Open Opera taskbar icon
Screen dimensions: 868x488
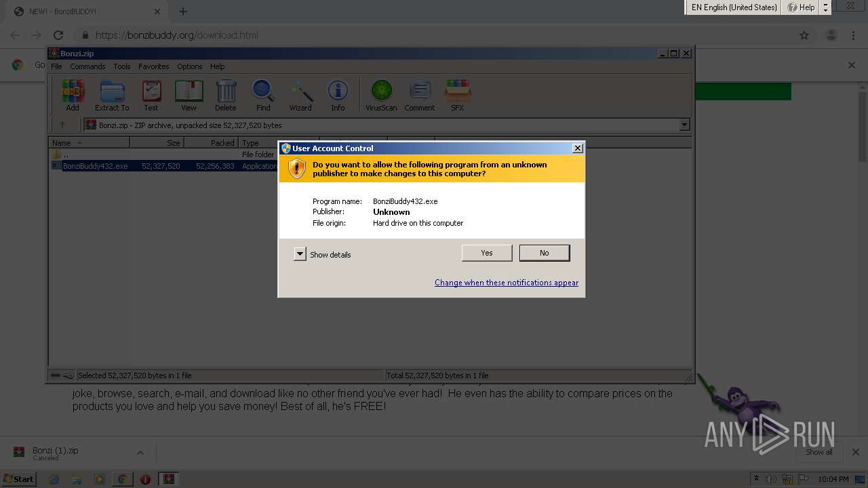(145, 479)
